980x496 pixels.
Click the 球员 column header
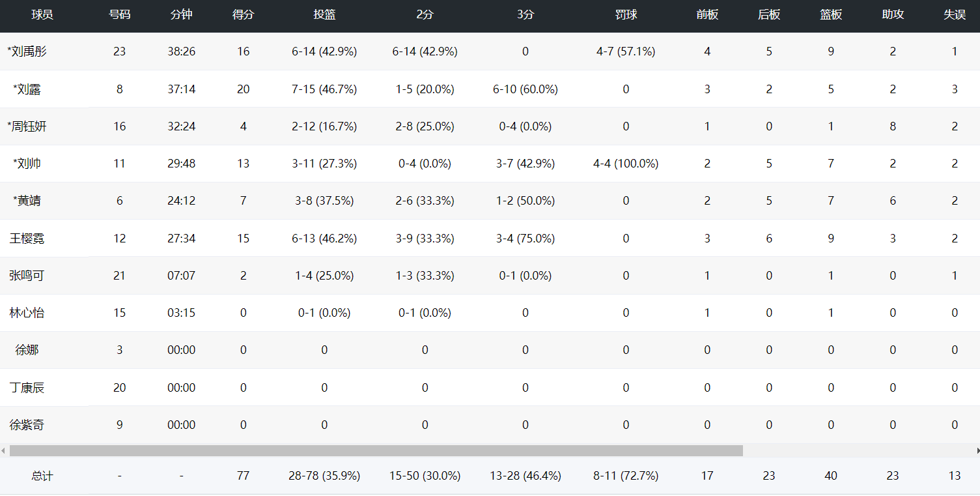click(x=42, y=15)
